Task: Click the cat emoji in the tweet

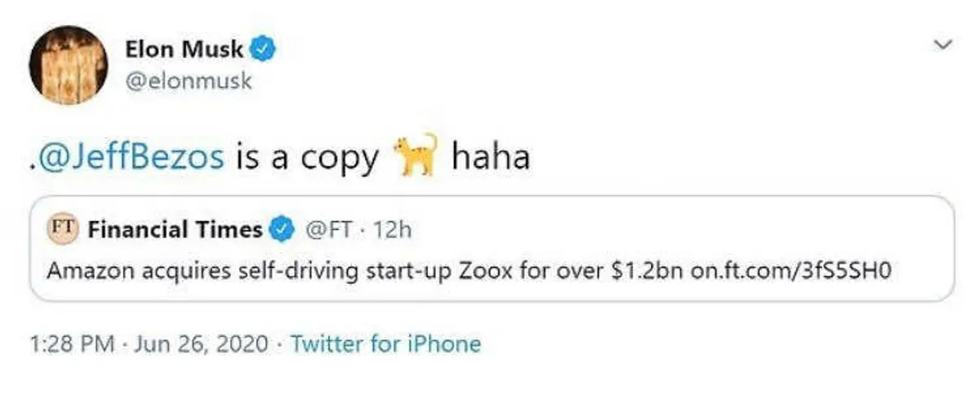Action: click(415, 155)
